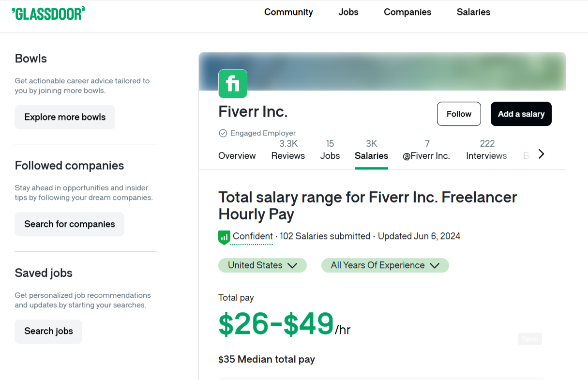The height and width of the screenshot is (380, 588).
Task: Collapse the United States dropdown chevron
Action: coord(292,265)
